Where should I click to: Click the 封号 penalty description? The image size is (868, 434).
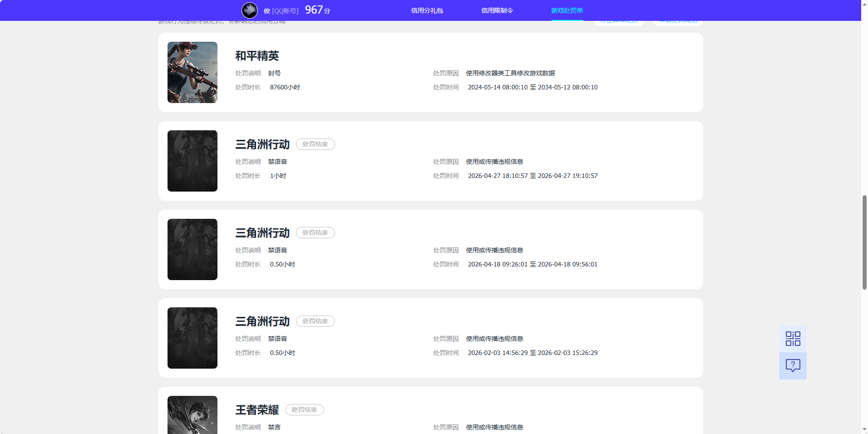coord(274,73)
